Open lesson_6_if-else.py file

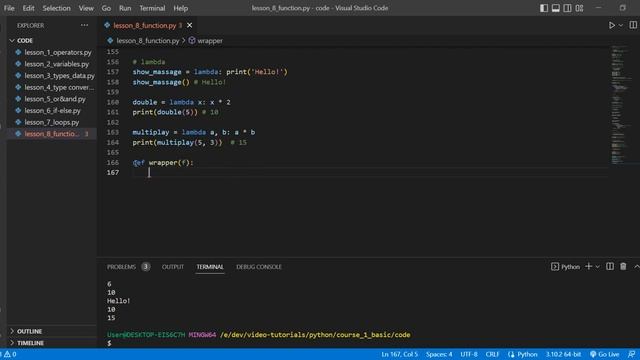click(x=52, y=111)
